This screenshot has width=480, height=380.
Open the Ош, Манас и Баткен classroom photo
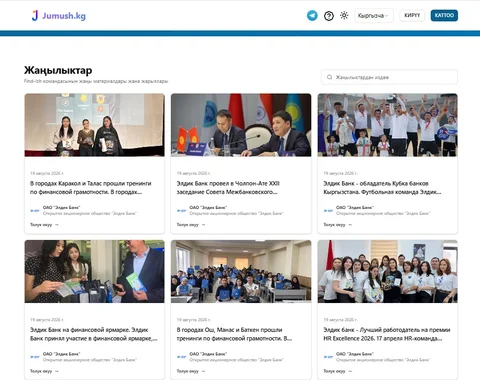click(x=241, y=271)
